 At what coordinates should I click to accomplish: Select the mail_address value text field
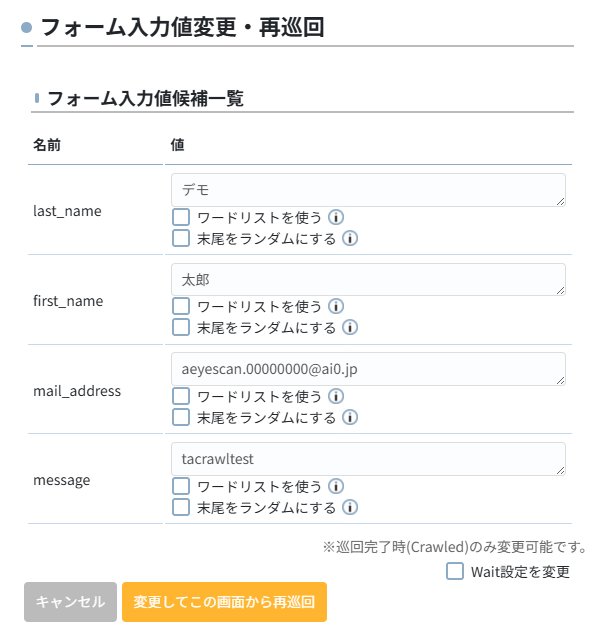(368, 369)
